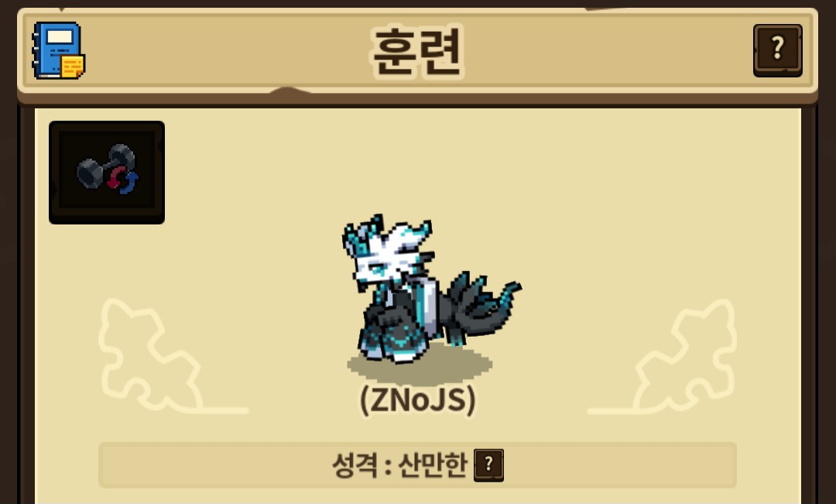Image resolution: width=836 pixels, height=504 pixels.
Task: Click the yellow sticky note on the notebook
Action: [73, 67]
